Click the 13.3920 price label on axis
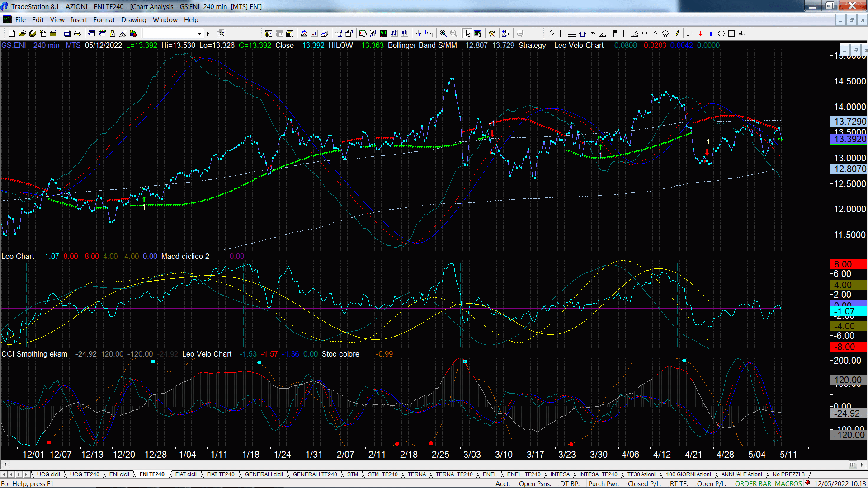Screen dimensions: 868x488 849,139
